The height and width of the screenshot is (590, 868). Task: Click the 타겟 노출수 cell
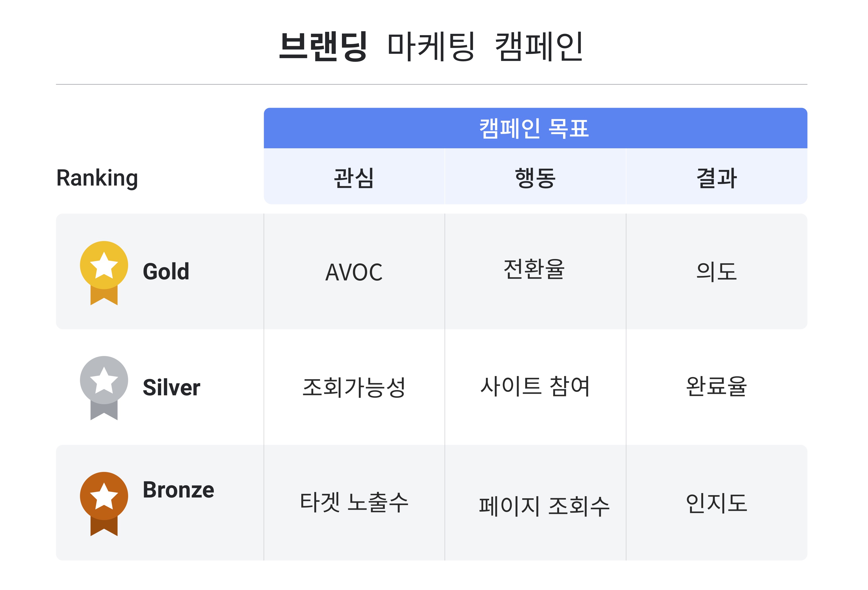tap(354, 503)
